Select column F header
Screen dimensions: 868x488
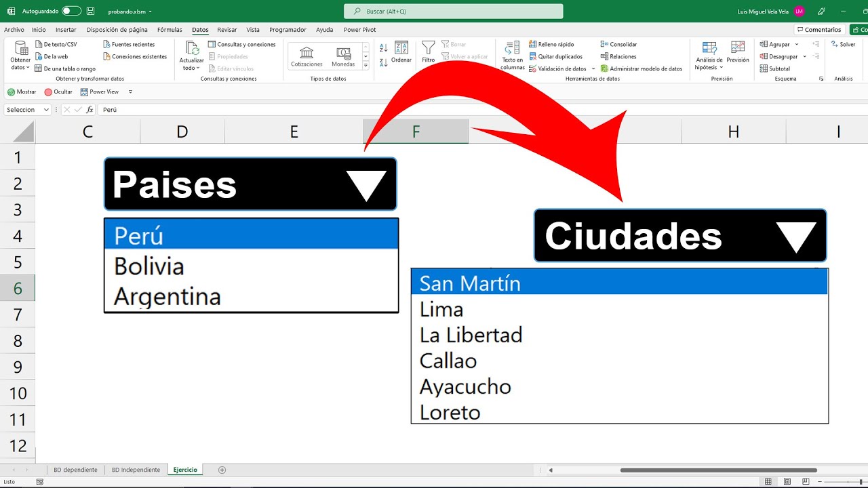tap(416, 131)
